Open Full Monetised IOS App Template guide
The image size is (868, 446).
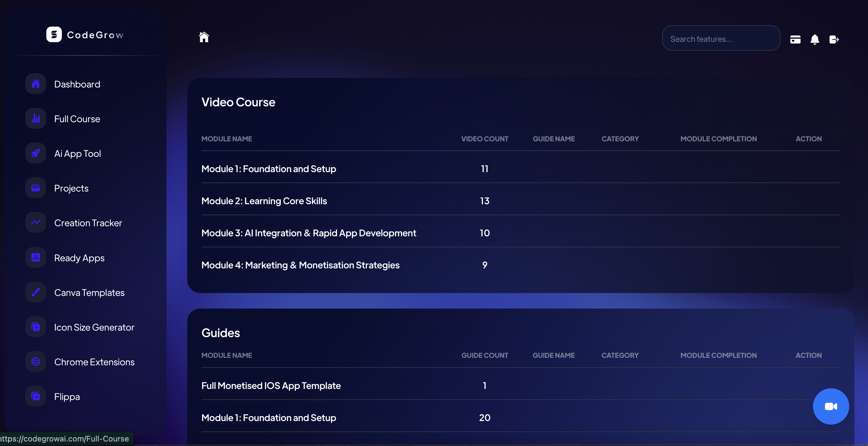click(271, 385)
